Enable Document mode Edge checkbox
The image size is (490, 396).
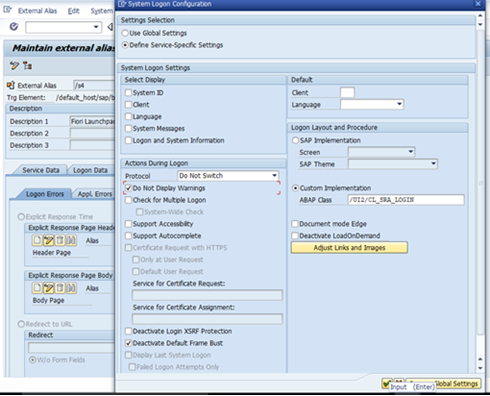pyautogui.click(x=295, y=224)
